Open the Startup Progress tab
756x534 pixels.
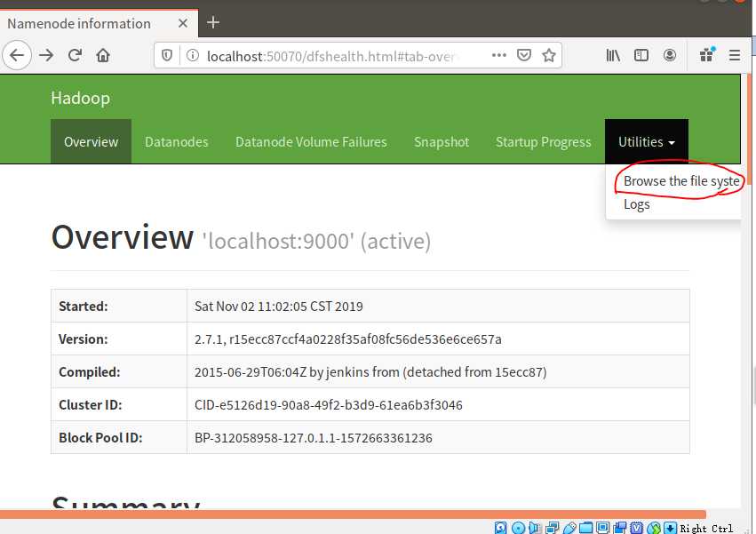[x=544, y=141]
